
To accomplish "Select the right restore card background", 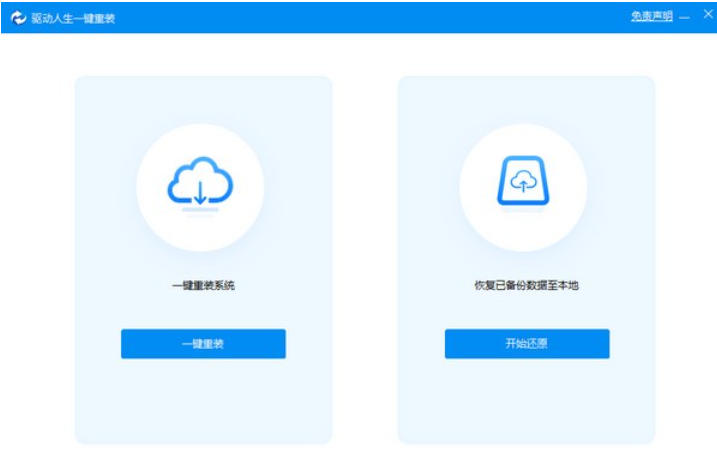I will coord(526,400).
